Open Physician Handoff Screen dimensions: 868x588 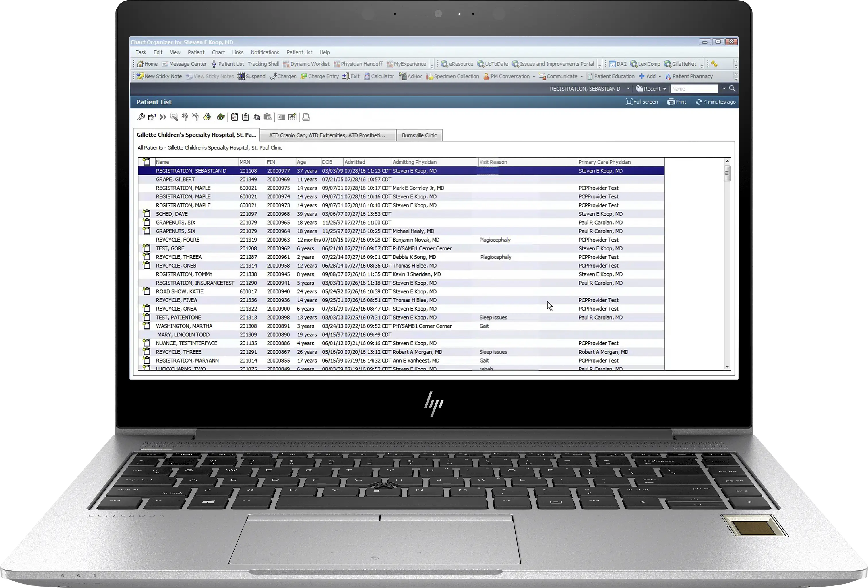click(358, 64)
